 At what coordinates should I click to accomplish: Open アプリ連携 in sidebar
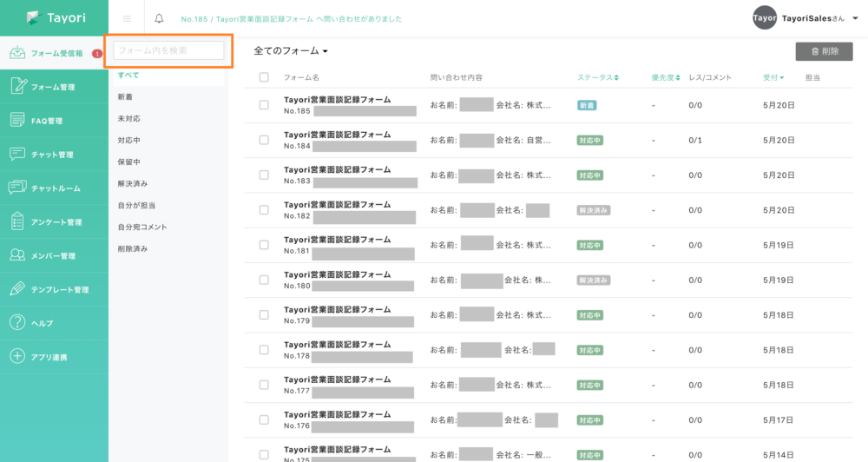(54, 357)
